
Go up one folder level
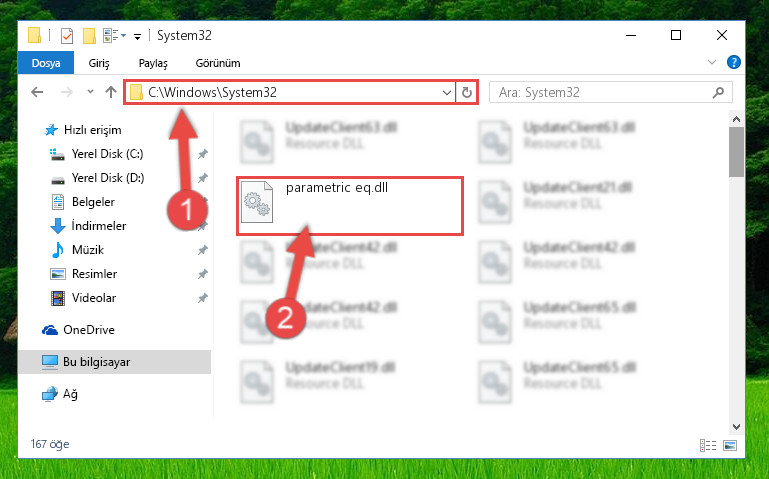pos(111,92)
